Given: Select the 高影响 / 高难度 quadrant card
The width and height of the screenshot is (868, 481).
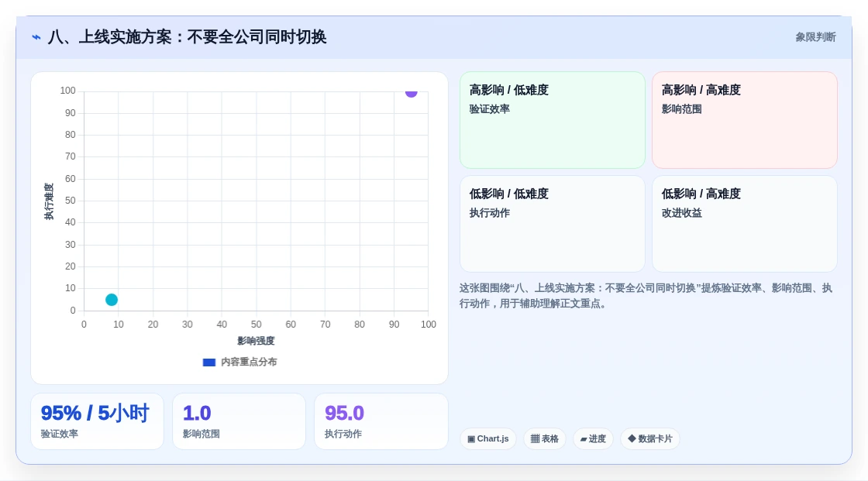Looking at the screenshot, I should (745, 120).
